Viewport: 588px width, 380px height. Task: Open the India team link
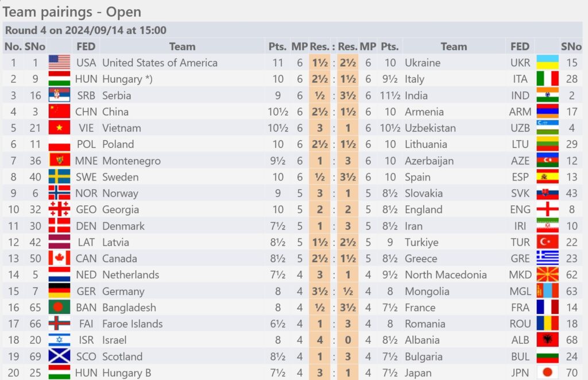coord(416,95)
